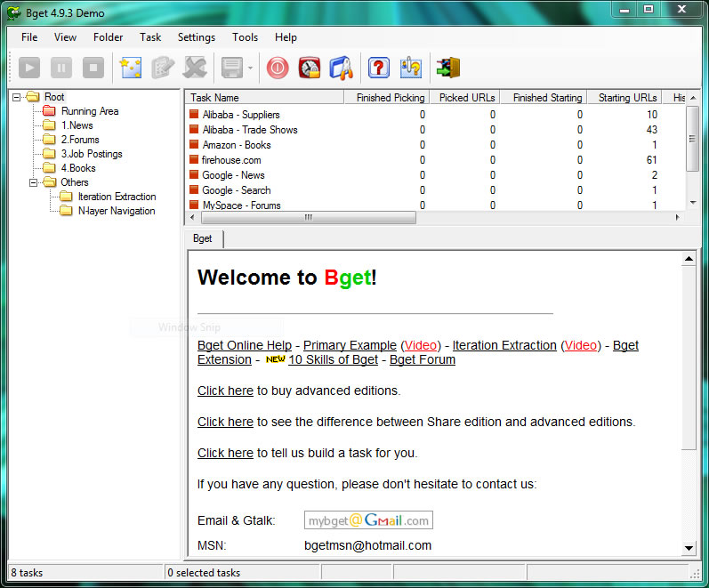Open the File menu
Image resolution: width=709 pixels, height=588 pixels.
pyautogui.click(x=29, y=37)
